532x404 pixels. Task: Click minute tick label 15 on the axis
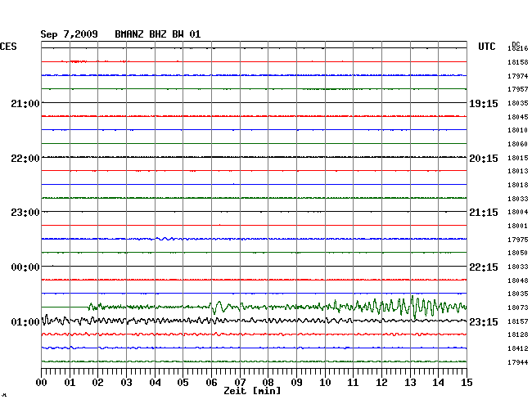click(467, 383)
